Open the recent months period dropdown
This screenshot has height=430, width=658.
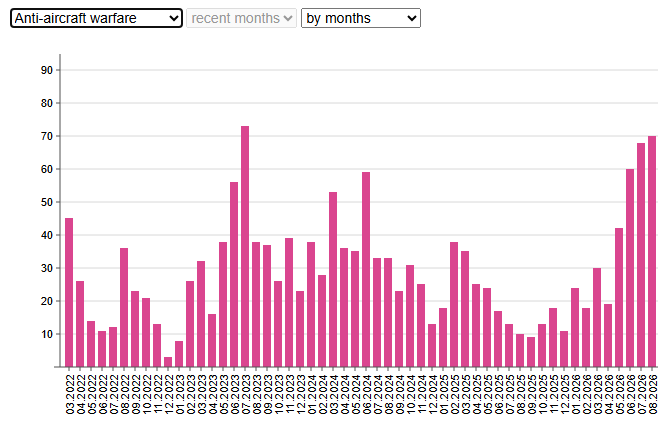click(241, 18)
